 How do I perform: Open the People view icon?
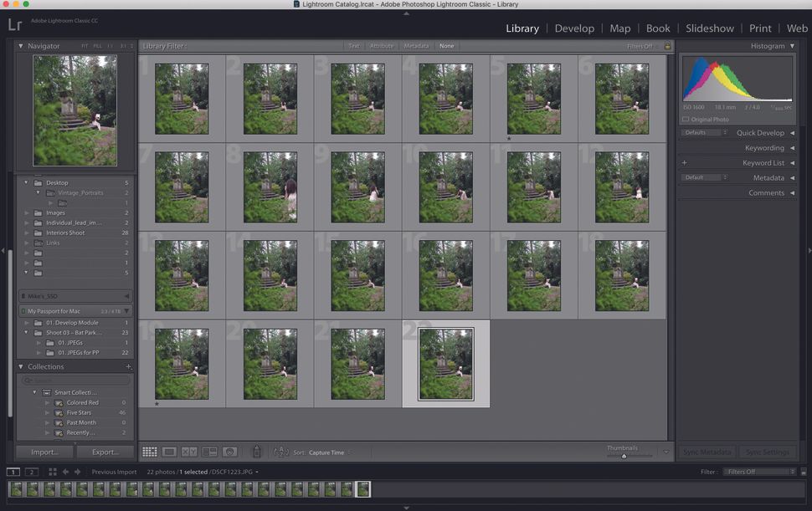(231, 452)
